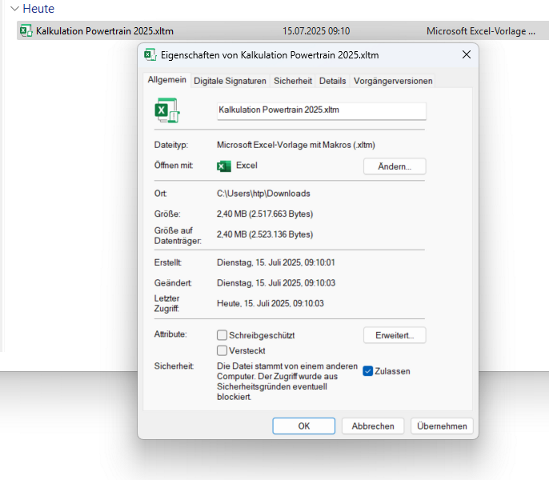Click the Ändern... button
Viewport: 549px width, 480px height.
click(395, 166)
